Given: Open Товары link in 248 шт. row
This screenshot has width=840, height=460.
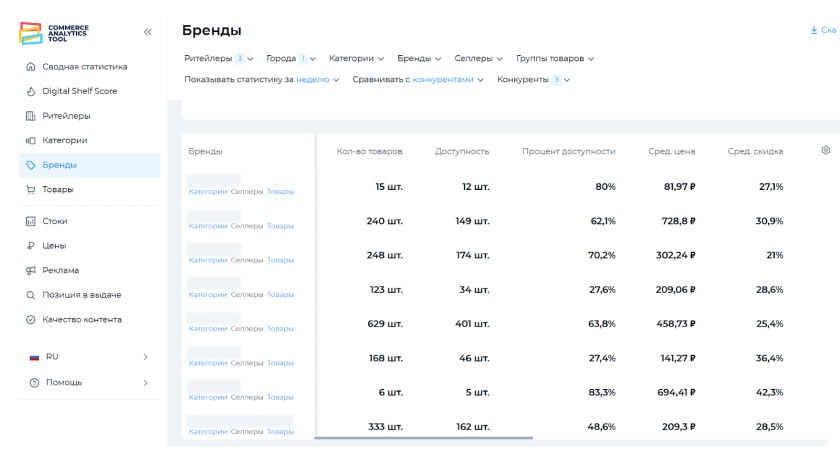Looking at the screenshot, I should coord(280,260).
